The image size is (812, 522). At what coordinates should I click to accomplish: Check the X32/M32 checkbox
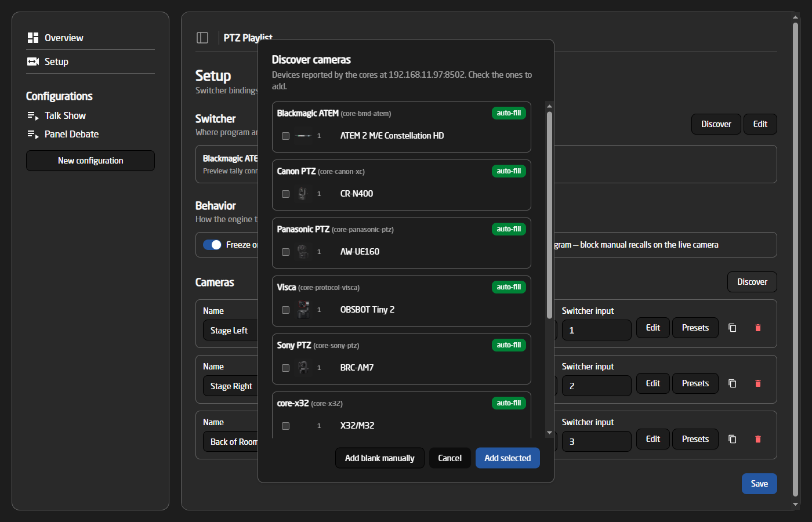(x=285, y=426)
